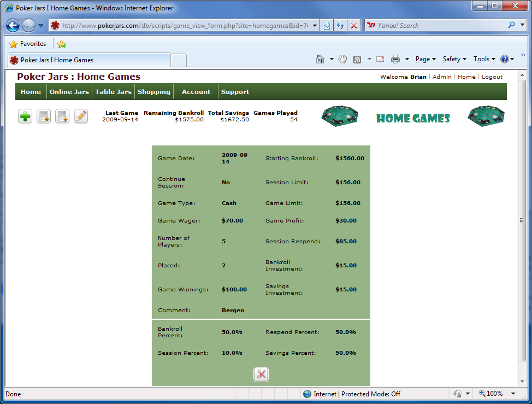
Task: Click the Starting Bankroll value $1560.00
Action: pos(350,158)
